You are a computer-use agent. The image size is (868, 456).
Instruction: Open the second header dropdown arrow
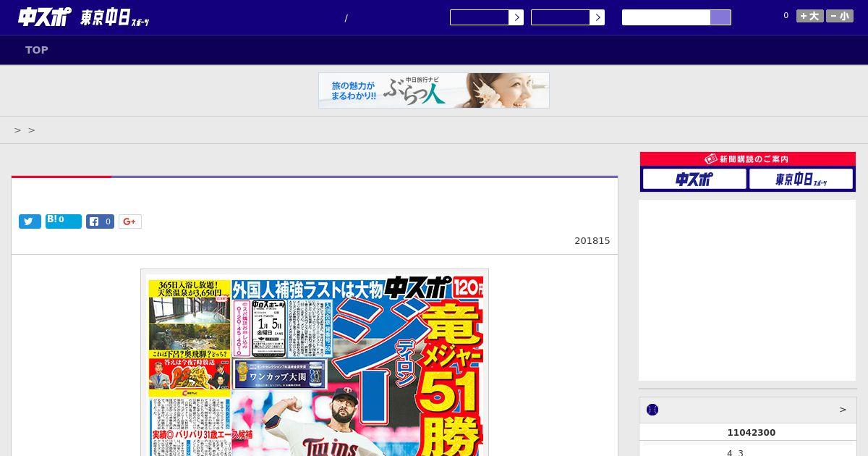click(x=597, y=17)
